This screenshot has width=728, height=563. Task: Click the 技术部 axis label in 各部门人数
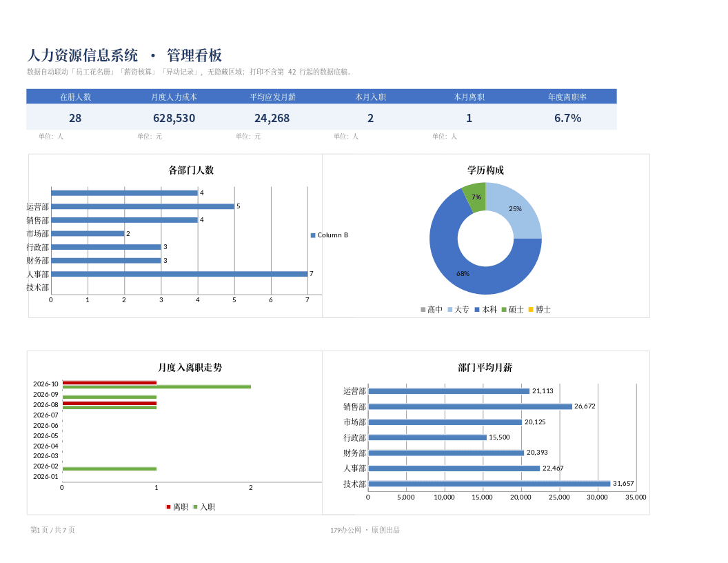pyautogui.click(x=38, y=288)
